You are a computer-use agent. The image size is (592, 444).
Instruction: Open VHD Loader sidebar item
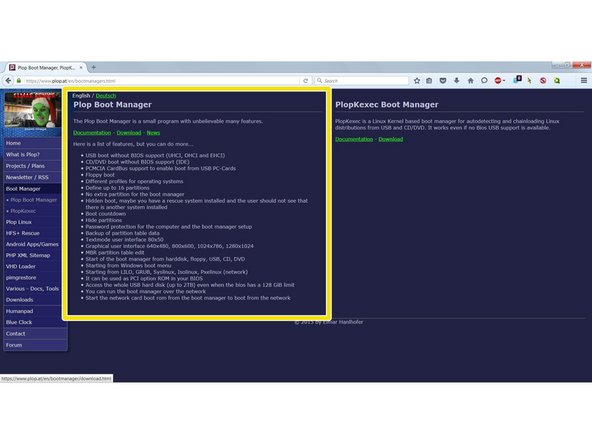point(32,267)
